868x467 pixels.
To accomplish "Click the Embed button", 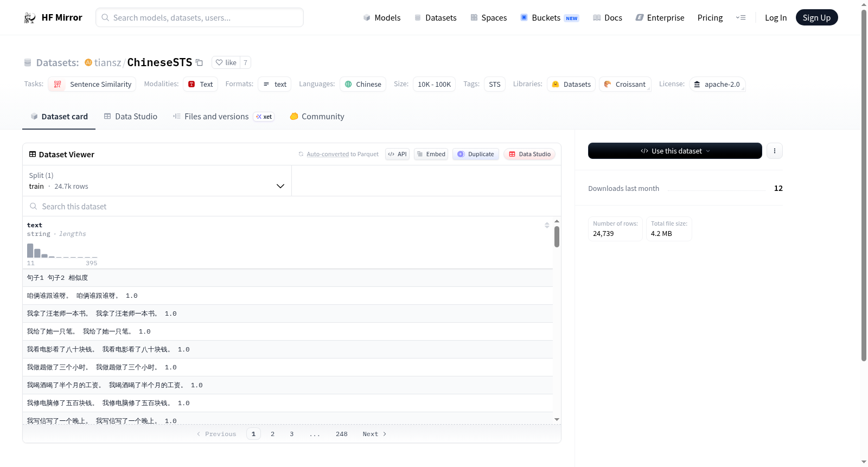I will (x=431, y=154).
